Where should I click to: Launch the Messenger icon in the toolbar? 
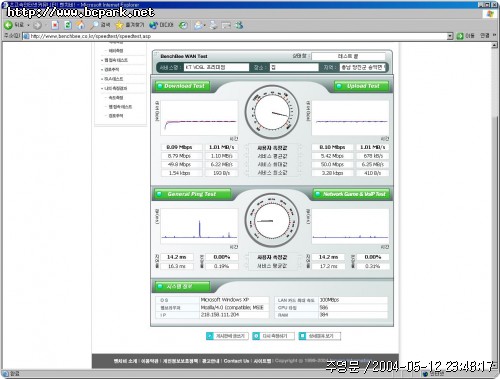(x=239, y=25)
